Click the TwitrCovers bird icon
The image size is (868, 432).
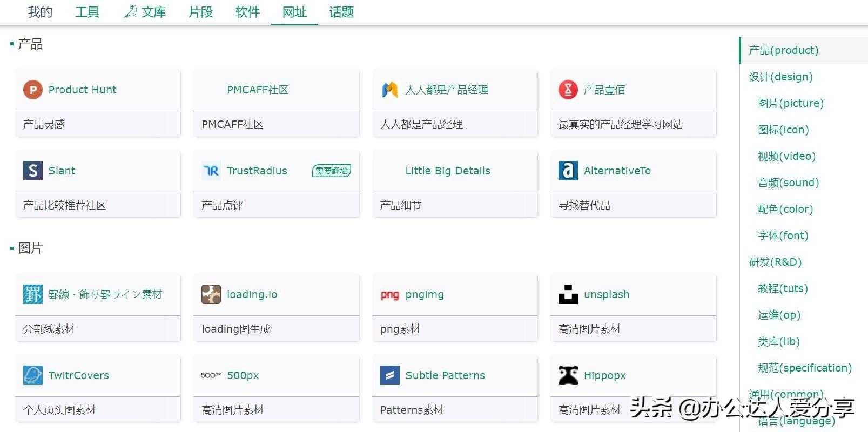pos(32,375)
